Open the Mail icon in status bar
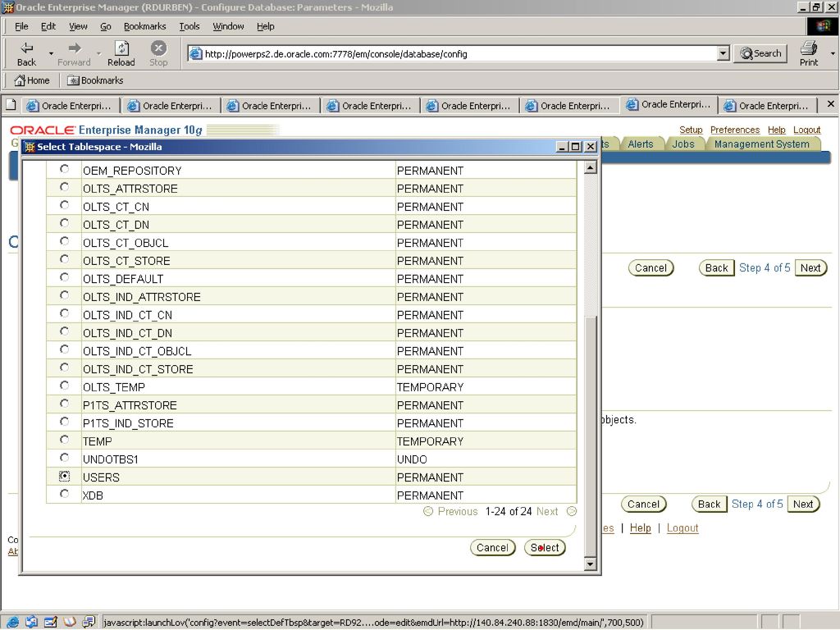The width and height of the screenshot is (840, 630). coord(32,622)
